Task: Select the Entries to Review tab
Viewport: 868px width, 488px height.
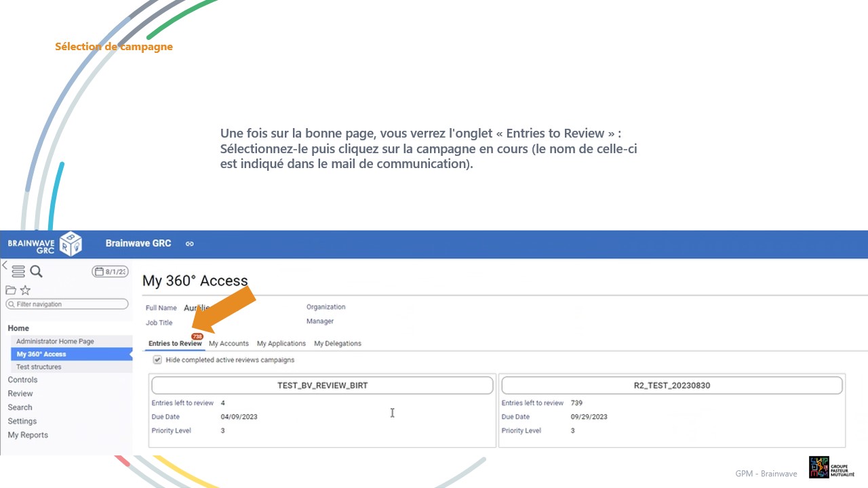Action: click(x=175, y=344)
